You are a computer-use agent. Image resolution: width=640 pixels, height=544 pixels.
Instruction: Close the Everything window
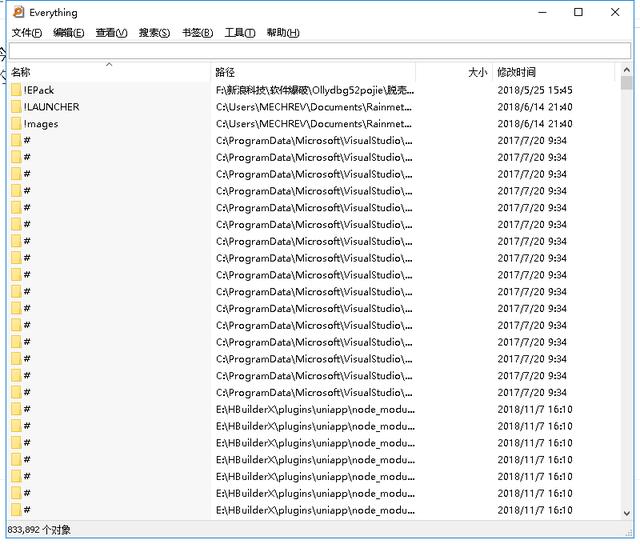pyautogui.click(x=615, y=12)
